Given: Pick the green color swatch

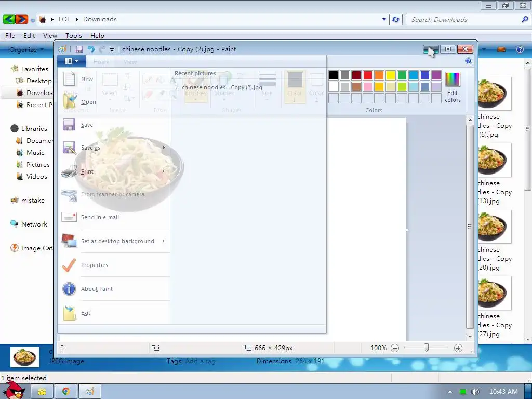Looking at the screenshot, I should [402, 75].
